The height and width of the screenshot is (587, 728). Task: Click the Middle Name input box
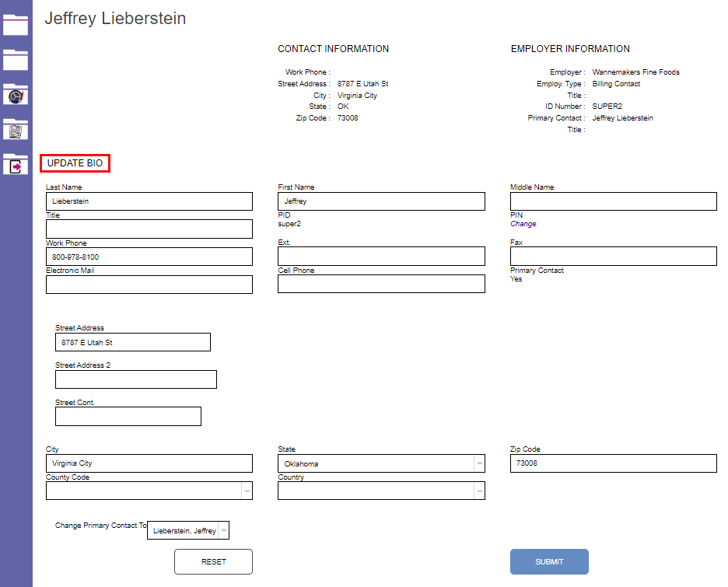click(x=613, y=201)
